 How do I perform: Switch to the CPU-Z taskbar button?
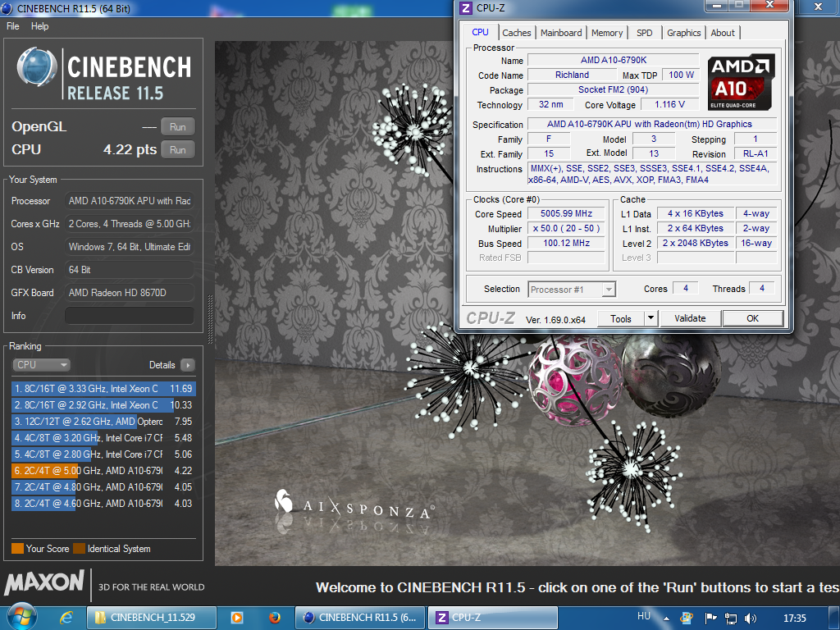492,618
